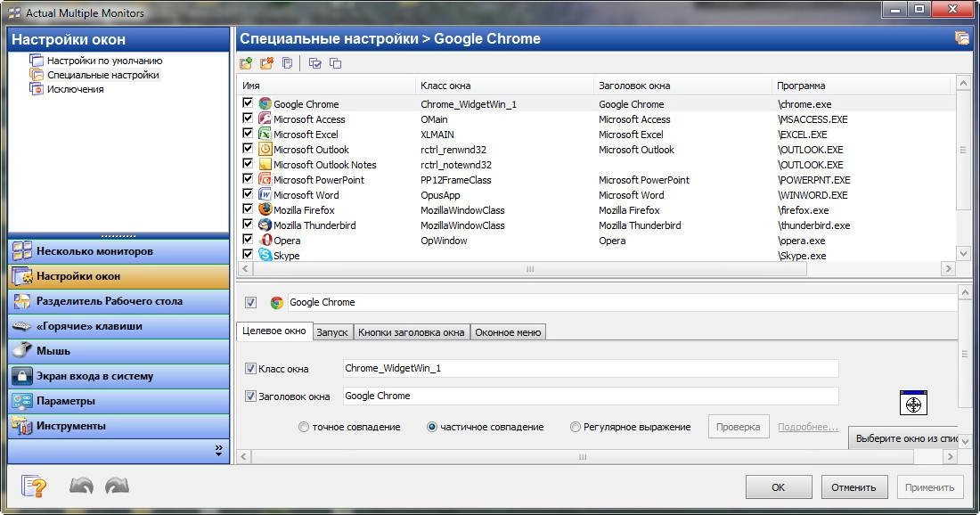The image size is (980, 515).
Task: Toggle the Mozilla Firefox row checkbox
Action: (x=248, y=208)
